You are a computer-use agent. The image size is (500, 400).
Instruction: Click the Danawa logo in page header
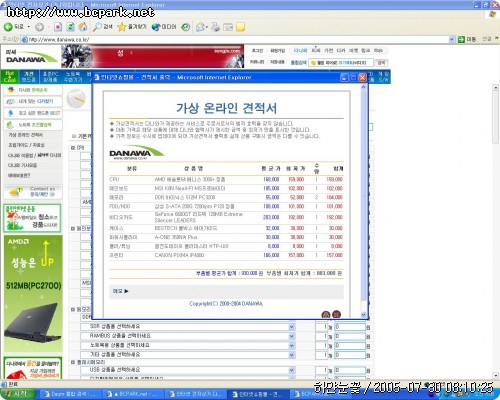coord(31,56)
